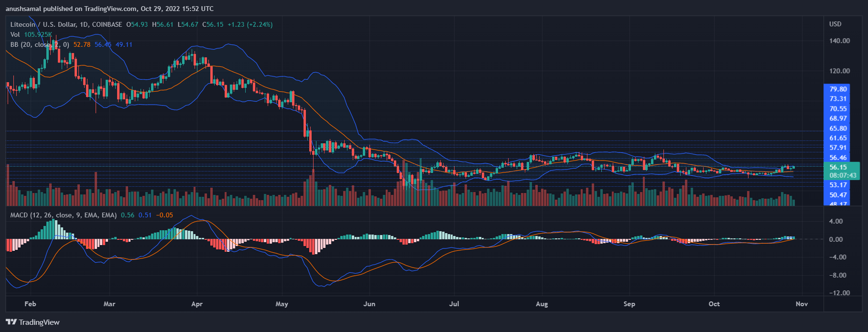This screenshot has width=868, height=332.
Task: Click the USD currency label on price axis
Action: (835, 24)
